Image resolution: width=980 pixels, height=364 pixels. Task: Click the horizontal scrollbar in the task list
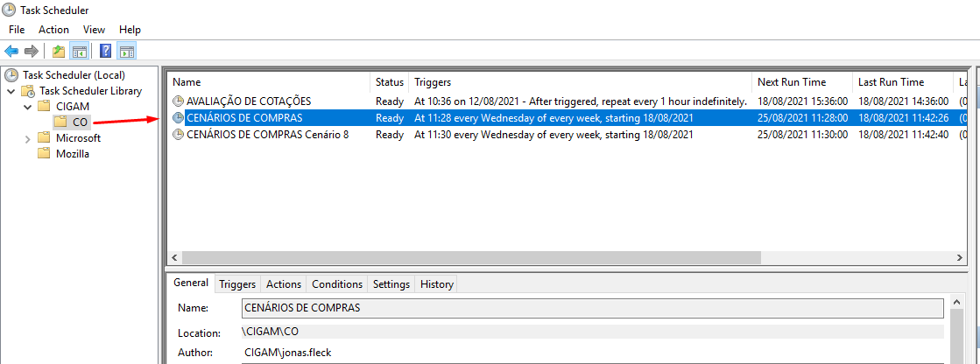click(x=462, y=258)
